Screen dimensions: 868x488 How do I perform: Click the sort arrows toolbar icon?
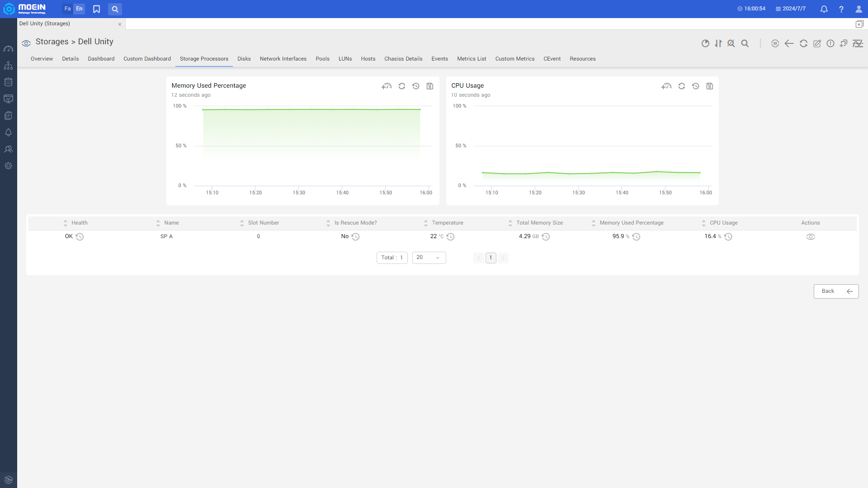(718, 43)
